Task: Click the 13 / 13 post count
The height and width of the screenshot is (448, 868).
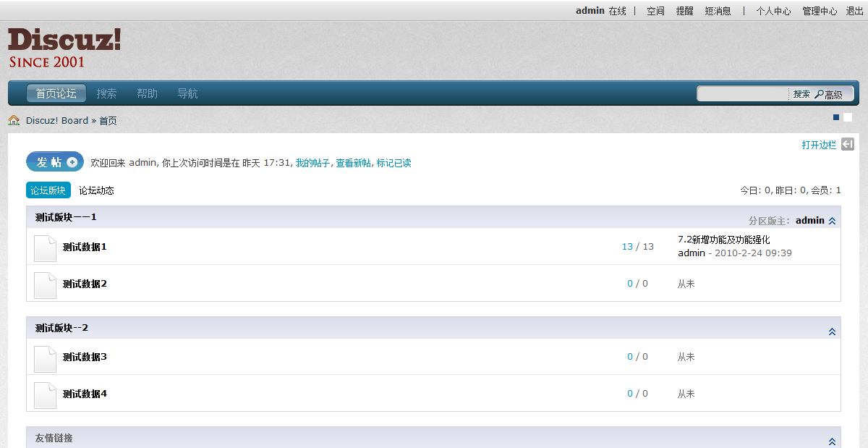Action: [x=637, y=247]
